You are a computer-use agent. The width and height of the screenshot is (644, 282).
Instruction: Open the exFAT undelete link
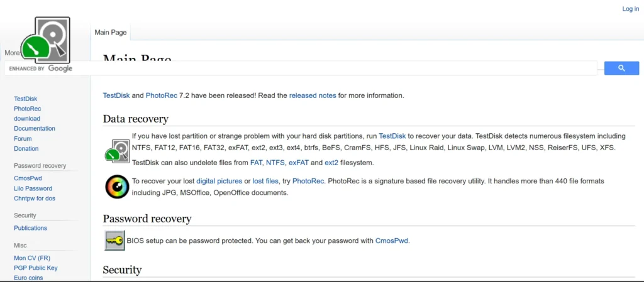299,163
